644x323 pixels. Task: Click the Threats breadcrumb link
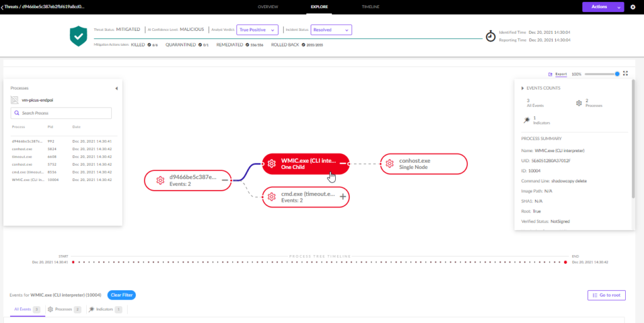pos(11,7)
